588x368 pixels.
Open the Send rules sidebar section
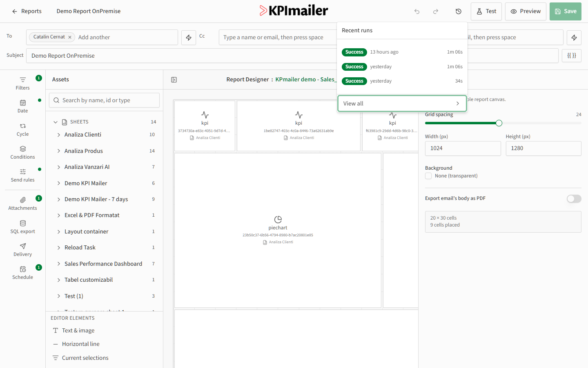click(23, 175)
